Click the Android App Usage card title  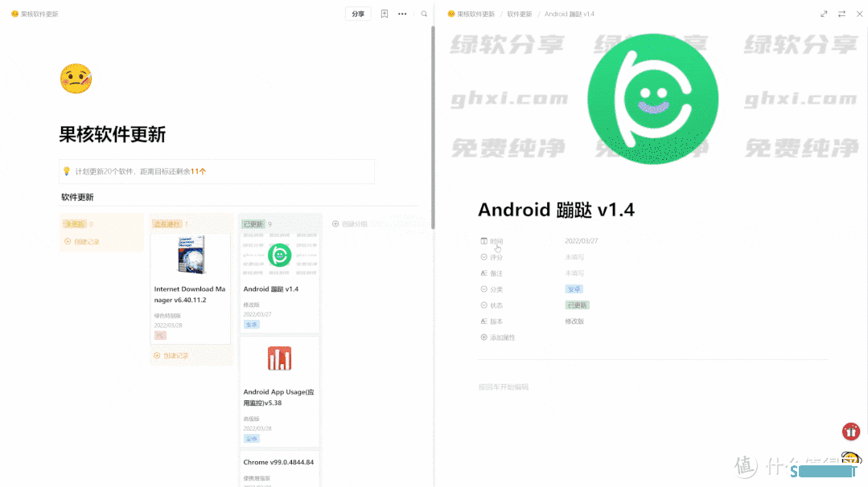click(x=278, y=398)
